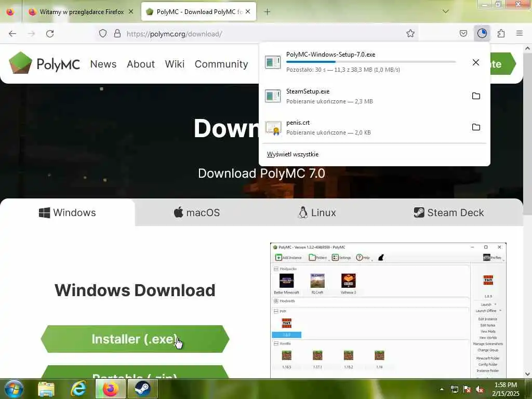
Task: Close the PolyMC Download tab
Action: point(248,11)
